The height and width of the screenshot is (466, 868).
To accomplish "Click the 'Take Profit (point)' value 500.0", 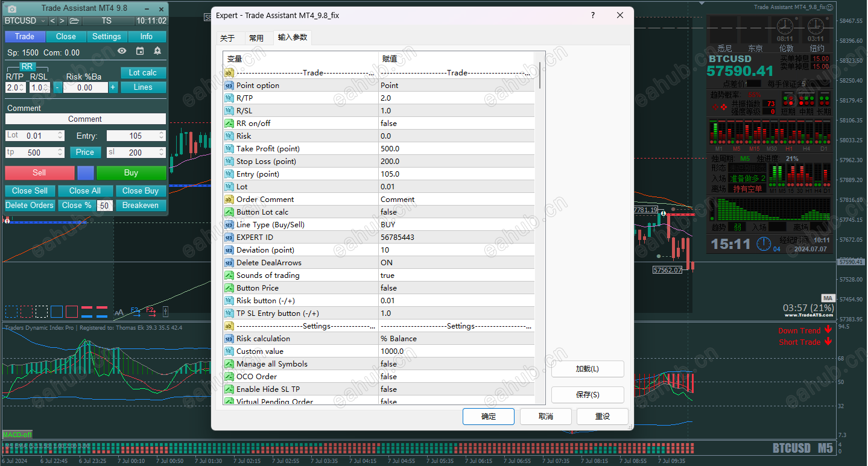I will point(456,149).
